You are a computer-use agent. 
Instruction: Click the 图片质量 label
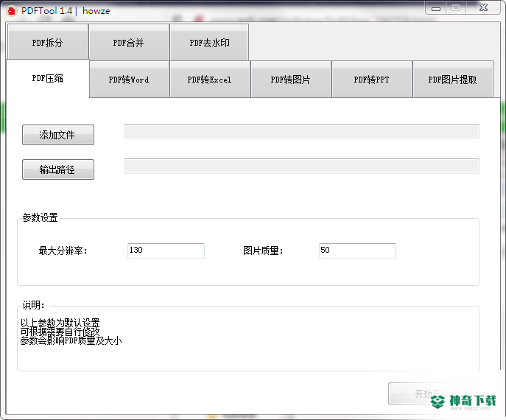click(263, 251)
